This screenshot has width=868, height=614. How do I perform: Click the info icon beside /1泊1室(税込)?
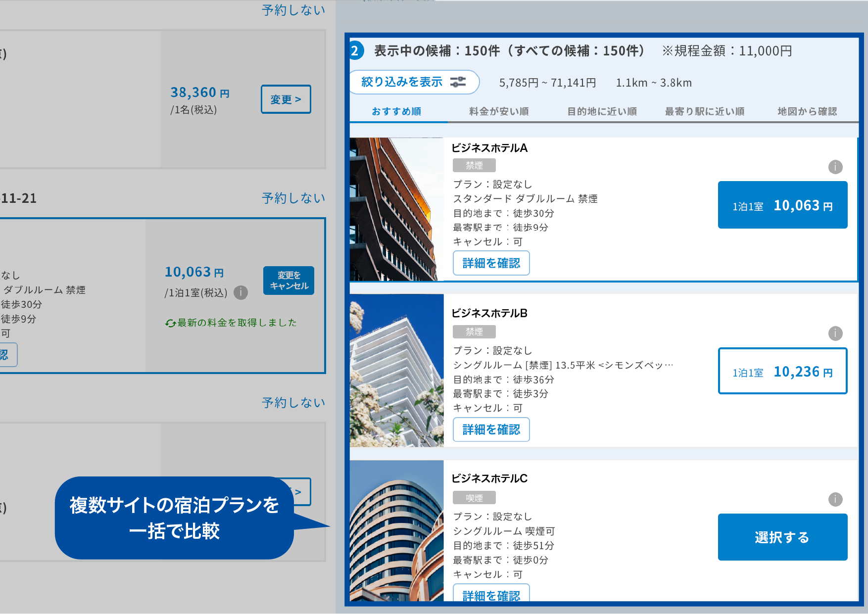point(241,292)
